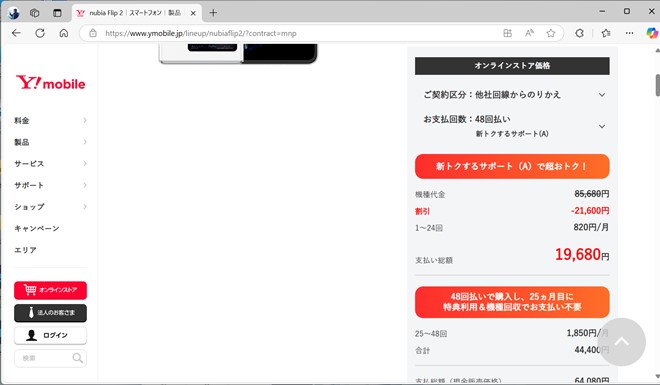Click the site info lock icon
This screenshot has width=660, height=385.
tap(93, 33)
